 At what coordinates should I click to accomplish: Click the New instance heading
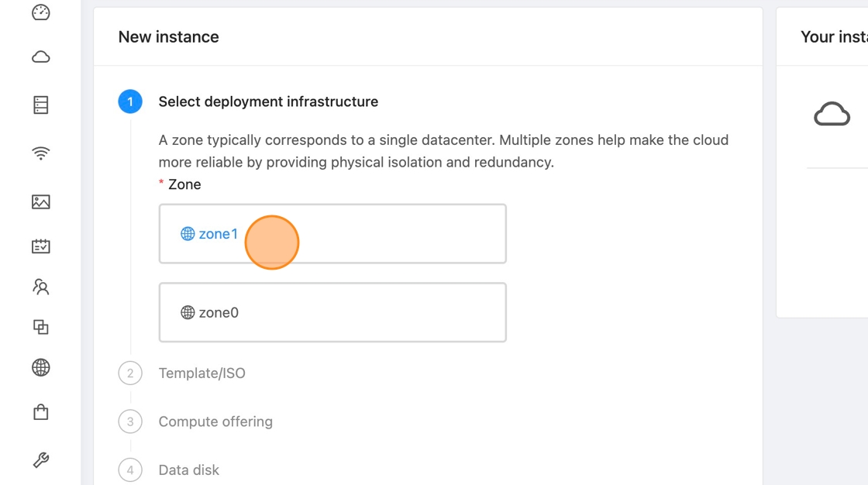[168, 37]
